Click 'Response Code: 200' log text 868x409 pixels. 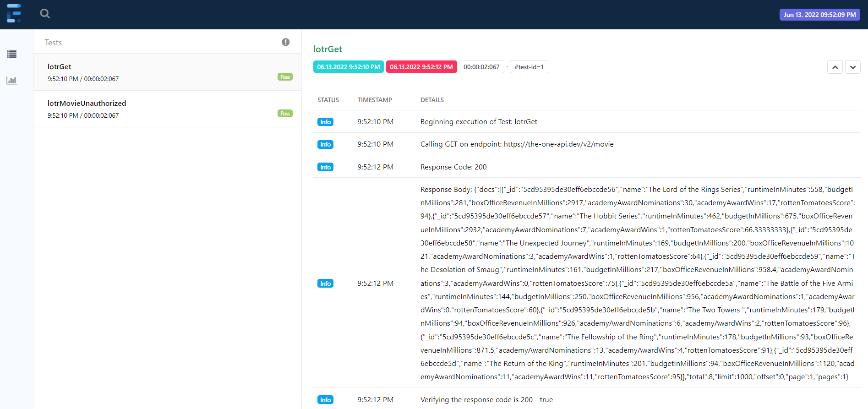453,167
